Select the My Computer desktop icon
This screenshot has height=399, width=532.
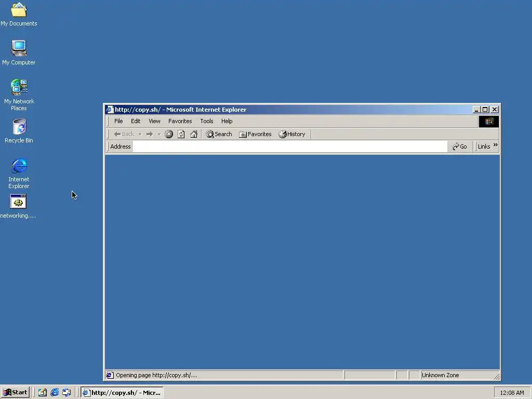(19, 52)
